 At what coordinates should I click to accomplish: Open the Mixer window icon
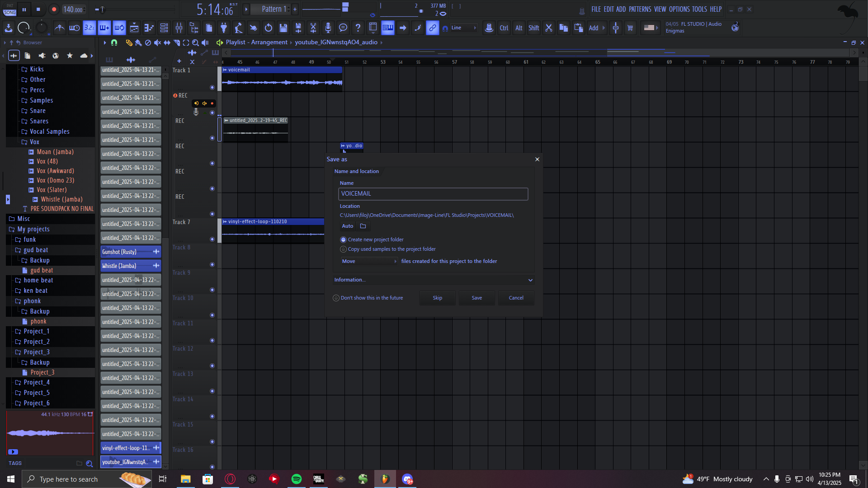point(179,28)
